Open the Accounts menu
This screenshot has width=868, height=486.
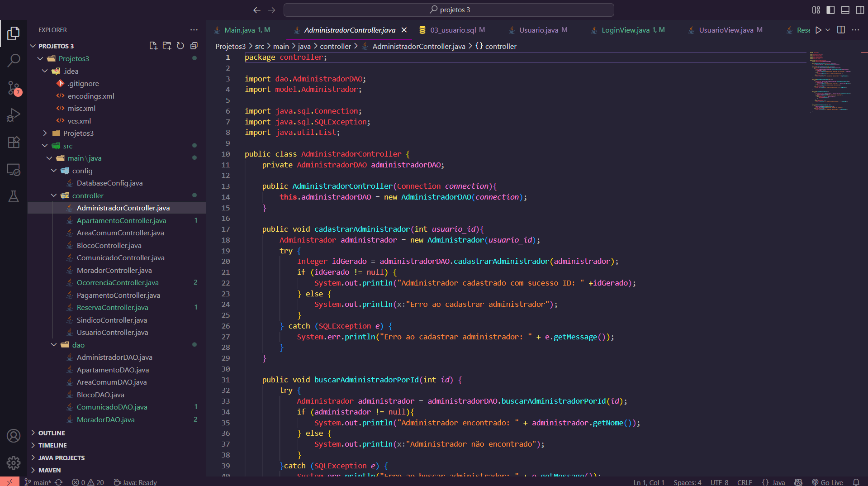[14, 436]
